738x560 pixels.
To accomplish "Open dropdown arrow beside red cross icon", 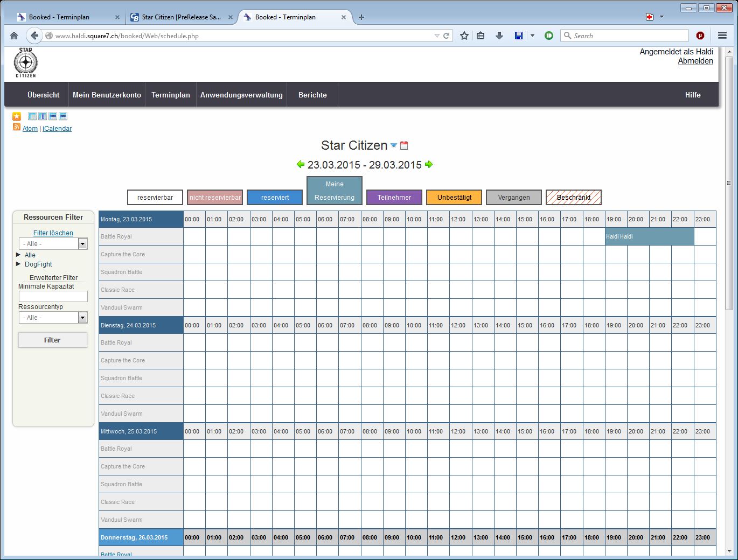I will 662,17.
